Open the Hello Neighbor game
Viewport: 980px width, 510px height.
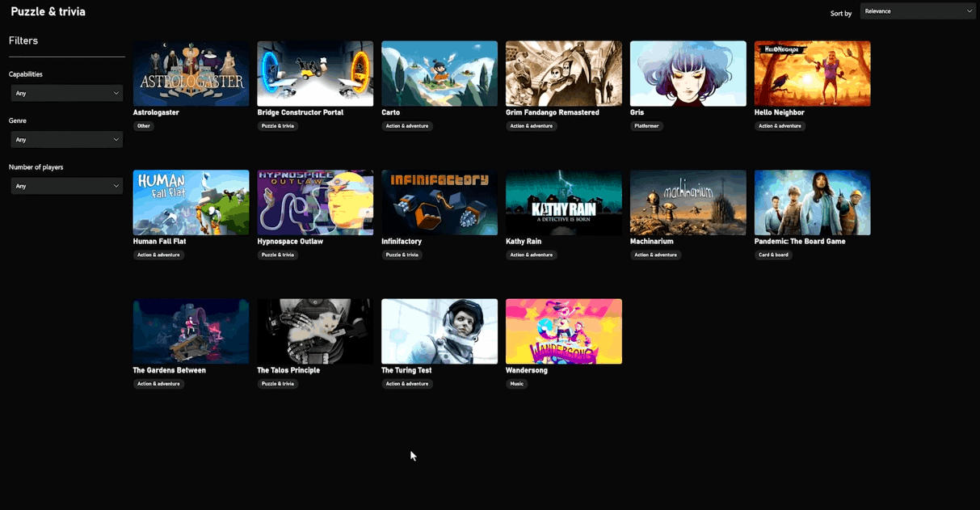(812, 73)
